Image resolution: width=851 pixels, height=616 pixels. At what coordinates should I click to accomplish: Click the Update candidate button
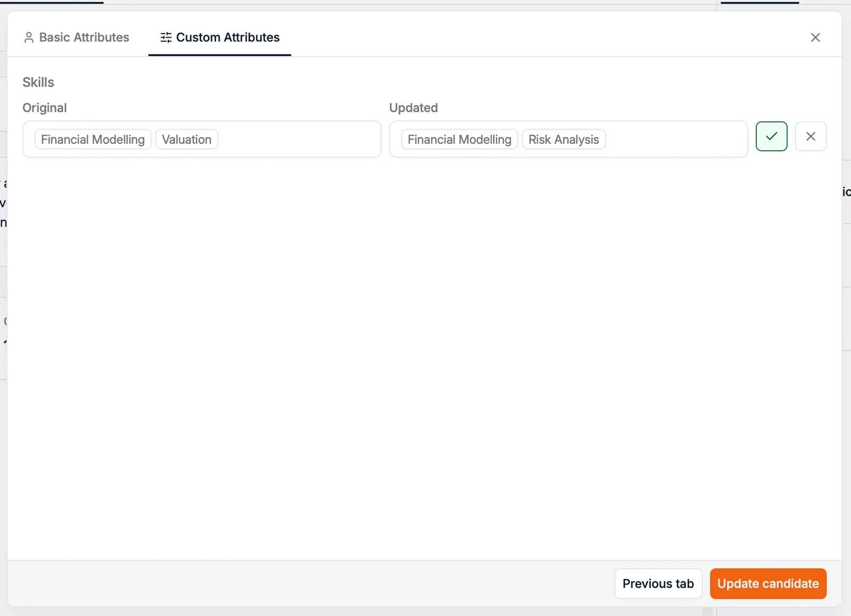pyautogui.click(x=768, y=584)
